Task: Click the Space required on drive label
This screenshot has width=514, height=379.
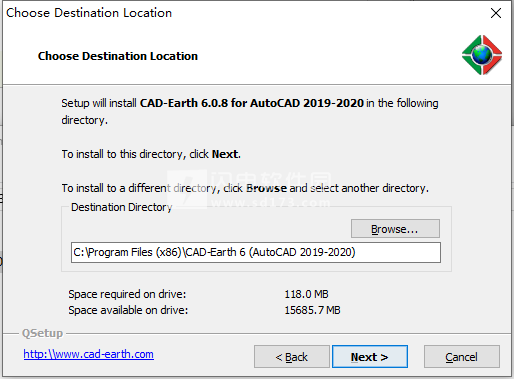Action: tap(127, 294)
